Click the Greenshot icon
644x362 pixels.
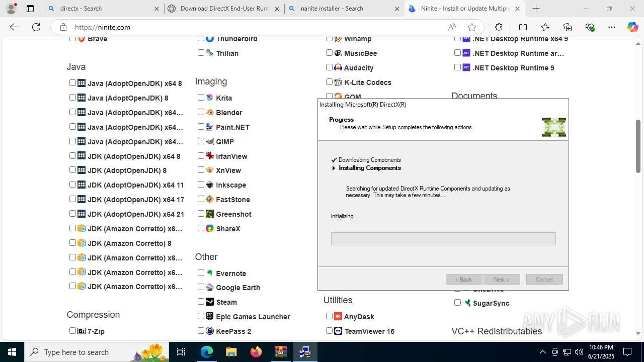(210, 214)
